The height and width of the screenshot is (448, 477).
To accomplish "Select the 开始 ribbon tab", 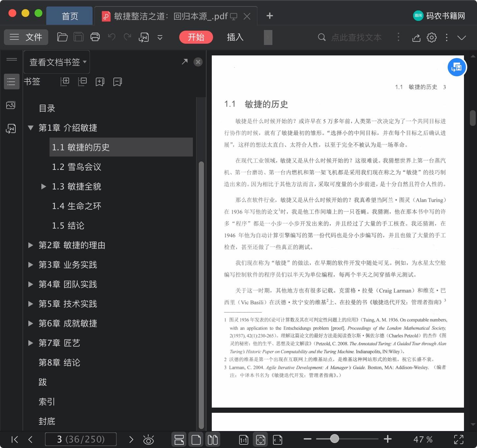I will coord(196,37).
